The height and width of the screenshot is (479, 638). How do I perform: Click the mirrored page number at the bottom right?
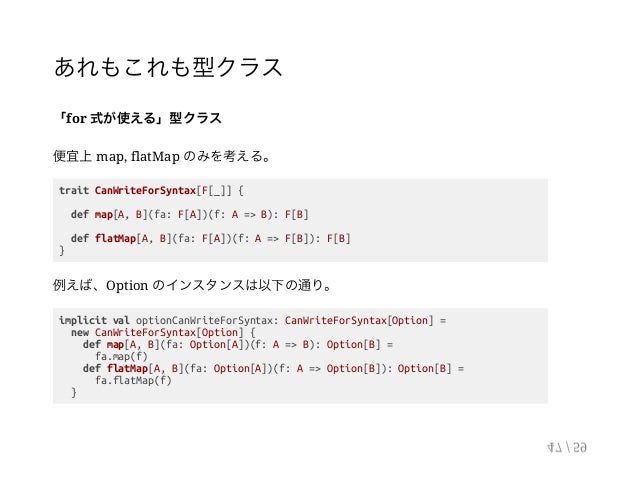point(567,448)
